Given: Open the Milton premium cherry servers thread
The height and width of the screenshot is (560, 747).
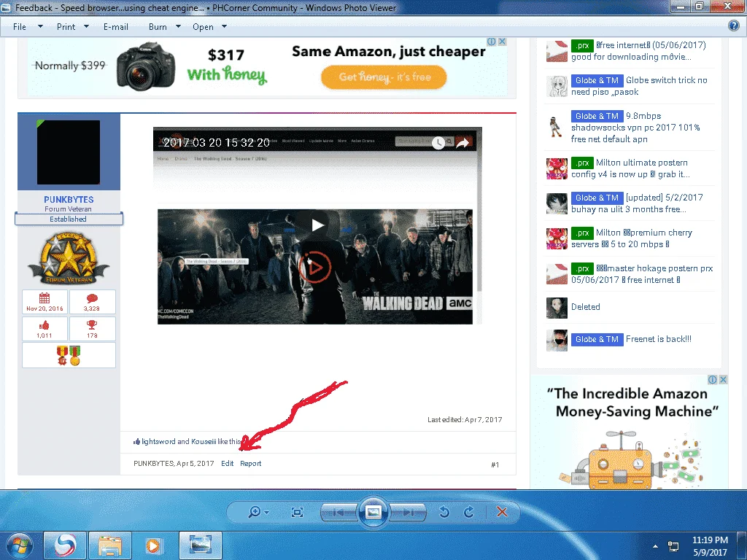Looking at the screenshot, I should (x=632, y=238).
